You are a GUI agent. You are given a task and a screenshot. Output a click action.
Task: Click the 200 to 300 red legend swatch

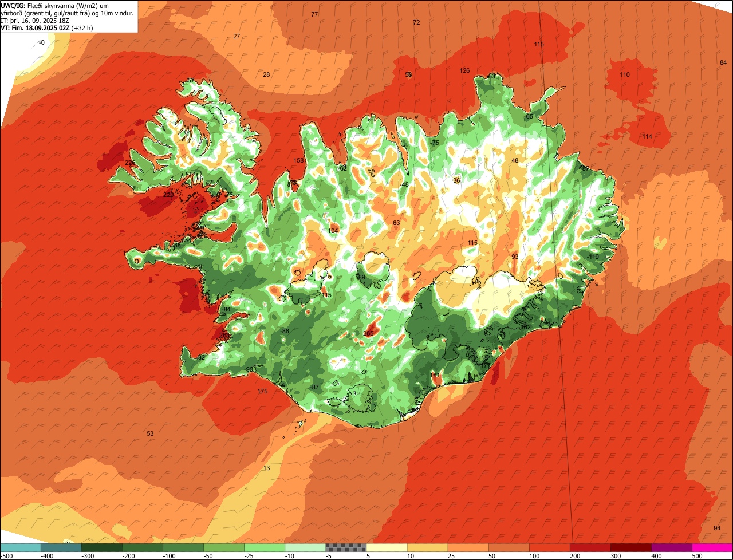click(590, 547)
